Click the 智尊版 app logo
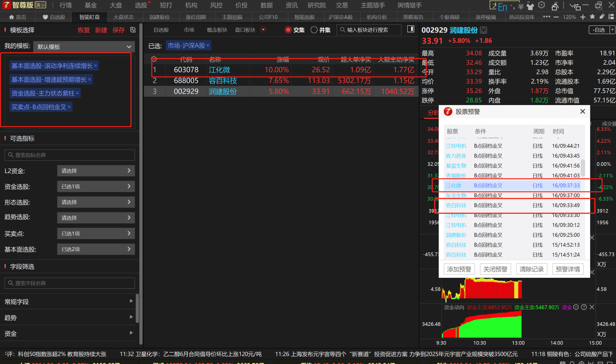 point(6,5)
